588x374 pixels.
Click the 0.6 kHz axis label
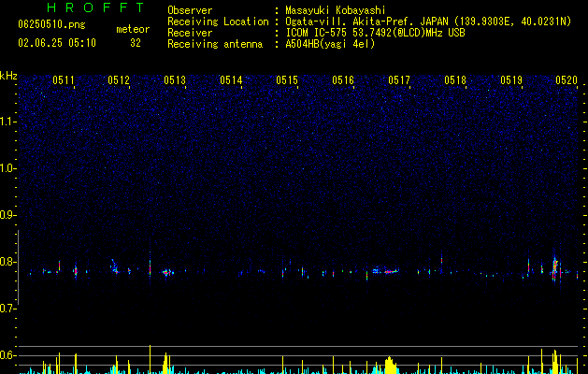point(8,355)
